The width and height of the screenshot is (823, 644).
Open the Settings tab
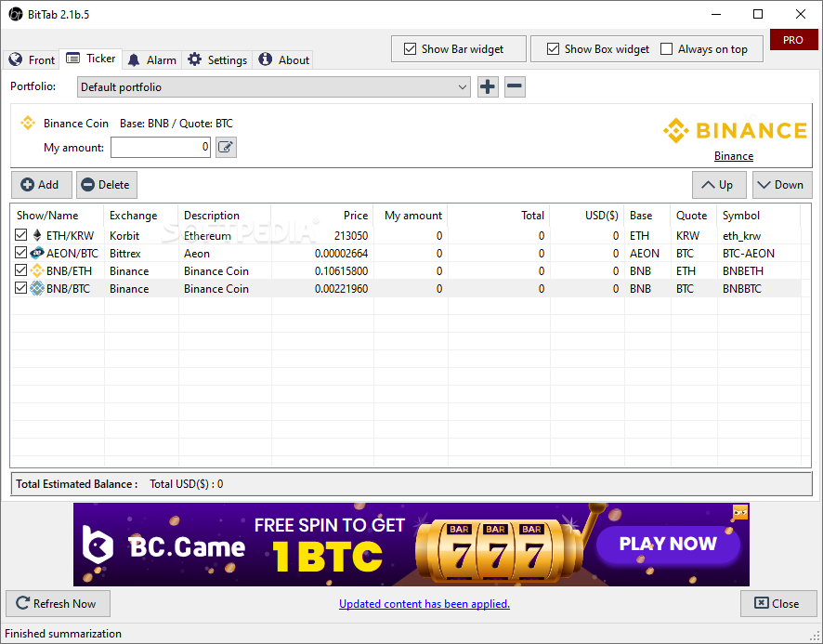pos(217,59)
